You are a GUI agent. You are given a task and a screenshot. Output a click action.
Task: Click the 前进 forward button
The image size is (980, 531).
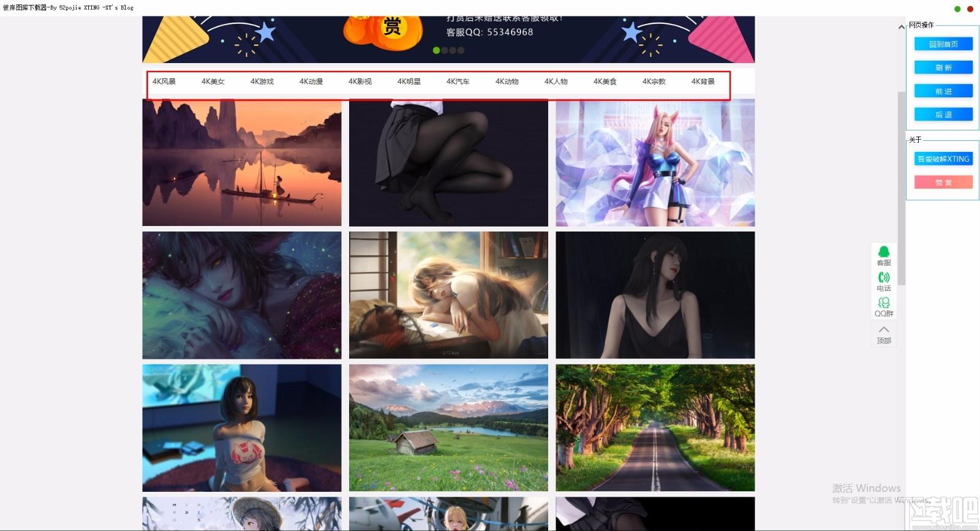tap(943, 91)
